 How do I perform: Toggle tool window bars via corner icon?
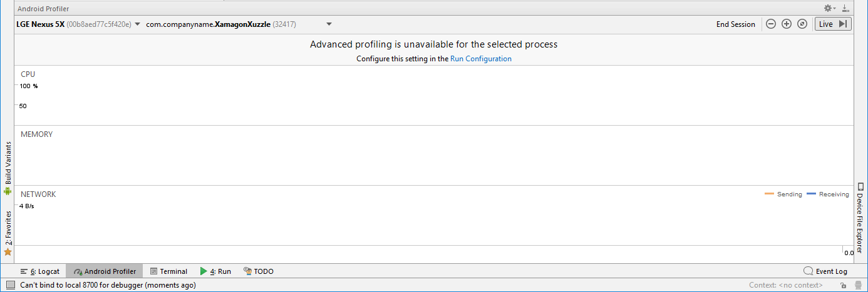(x=10, y=285)
